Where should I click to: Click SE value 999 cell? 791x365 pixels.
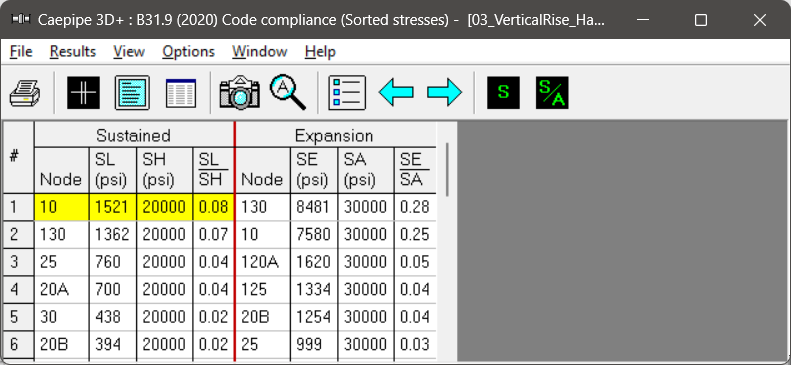coord(314,344)
